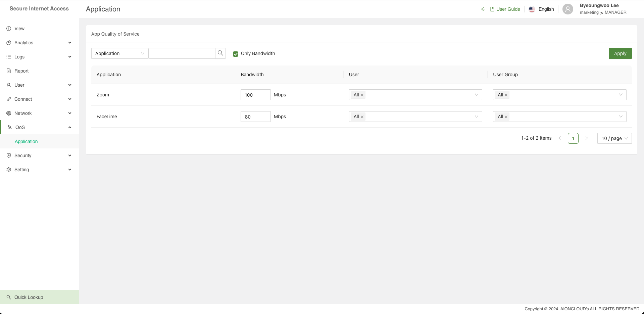
Task: Expand the Security menu chevron
Action: tap(70, 155)
